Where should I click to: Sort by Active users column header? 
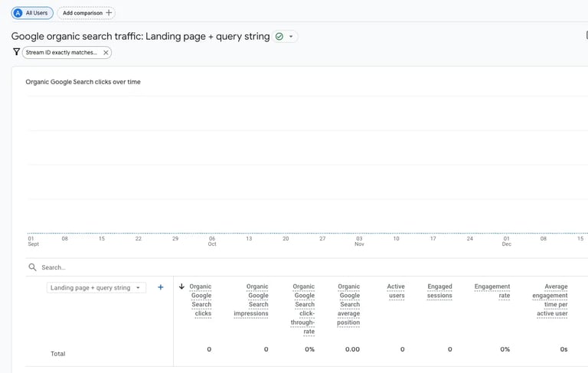click(x=396, y=291)
